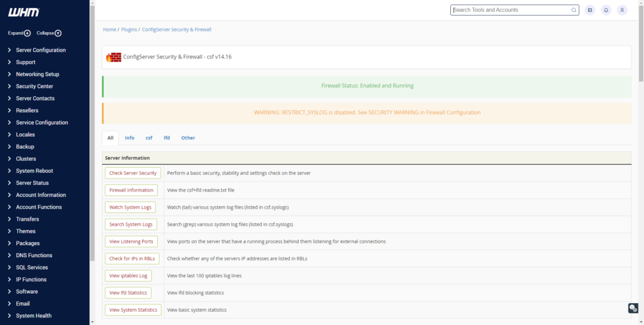Expand Server Status menu

coord(32,182)
